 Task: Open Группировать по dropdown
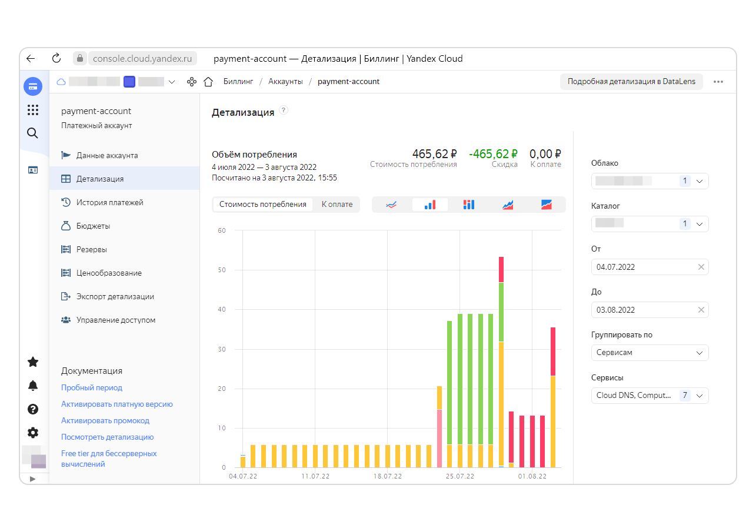click(650, 353)
